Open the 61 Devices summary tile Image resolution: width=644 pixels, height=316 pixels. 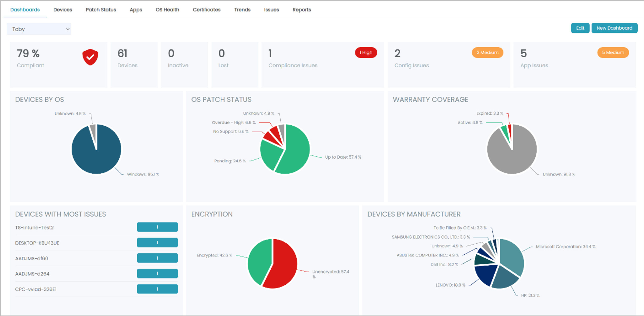click(x=134, y=65)
